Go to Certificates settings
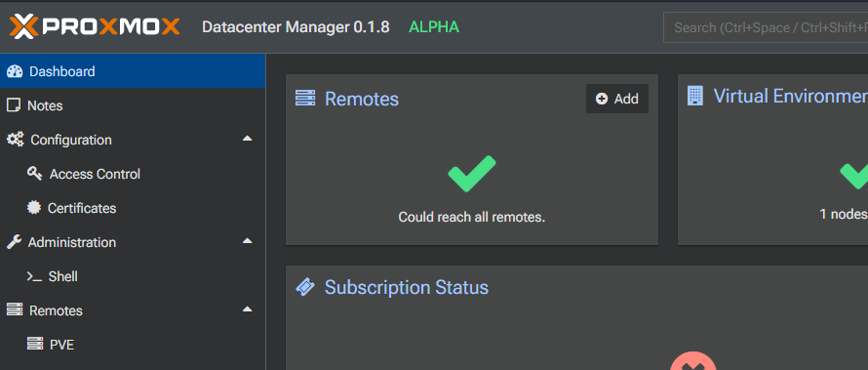The width and height of the screenshot is (868, 370). 133,208
